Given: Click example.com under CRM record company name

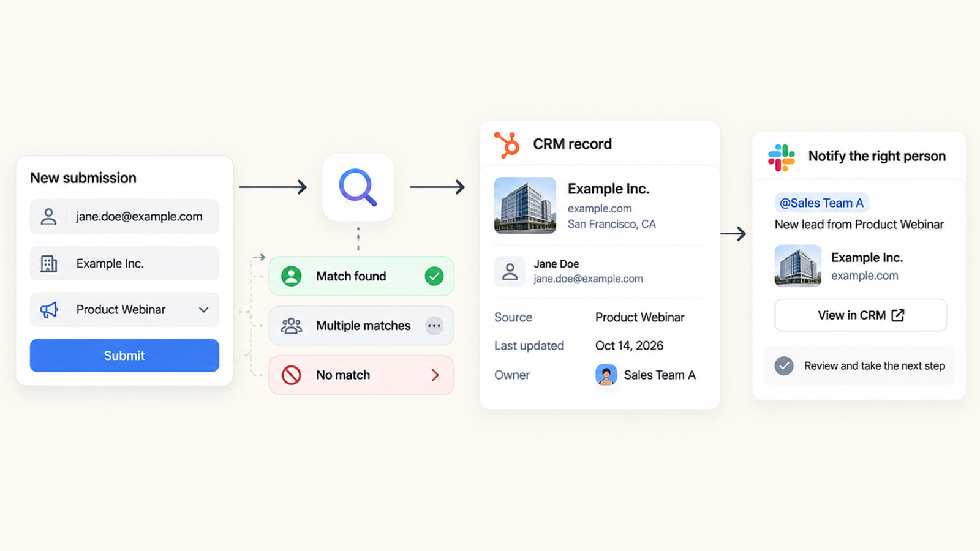Looking at the screenshot, I should [x=600, y=208].
